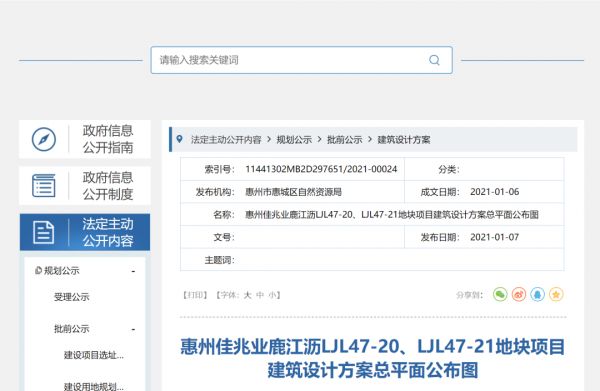
Task: Select 法定主动公开内容 document icon
Action: coord(44,232)
